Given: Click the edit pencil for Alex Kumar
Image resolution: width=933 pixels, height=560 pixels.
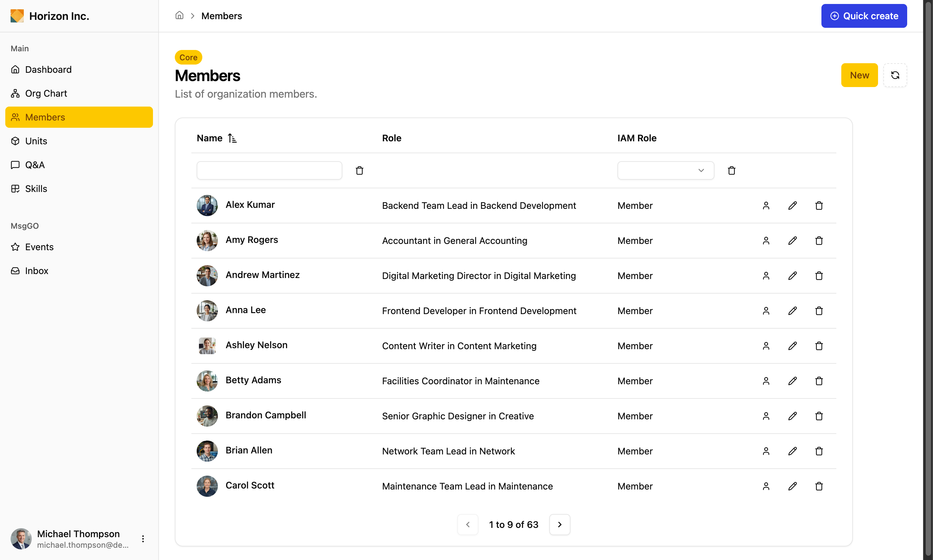Looking at the screenshot, I should point(792,206).
